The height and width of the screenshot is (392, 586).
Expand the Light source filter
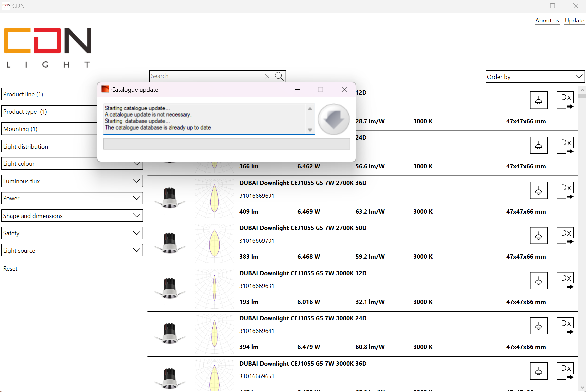(72, 250)
